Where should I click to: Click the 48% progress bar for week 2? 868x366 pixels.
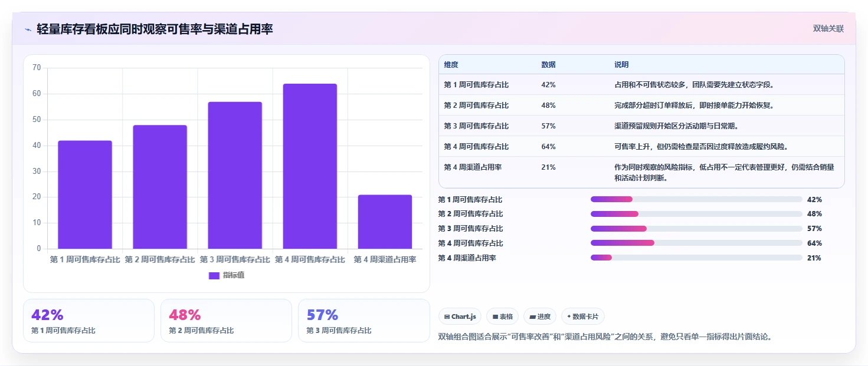[696, 214]
